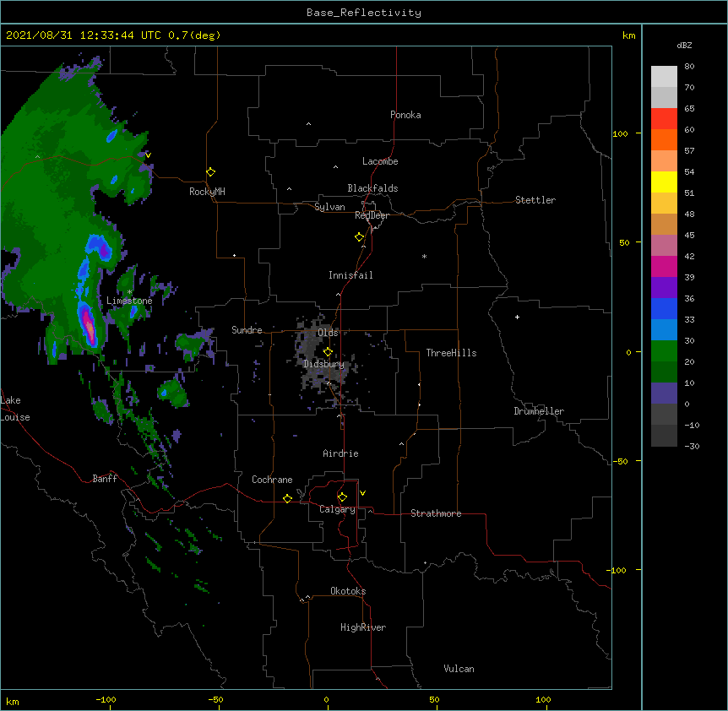This screenshot has height=711, width=728.
Task: Click the Airdrie city label
Action: pos(341,453)
